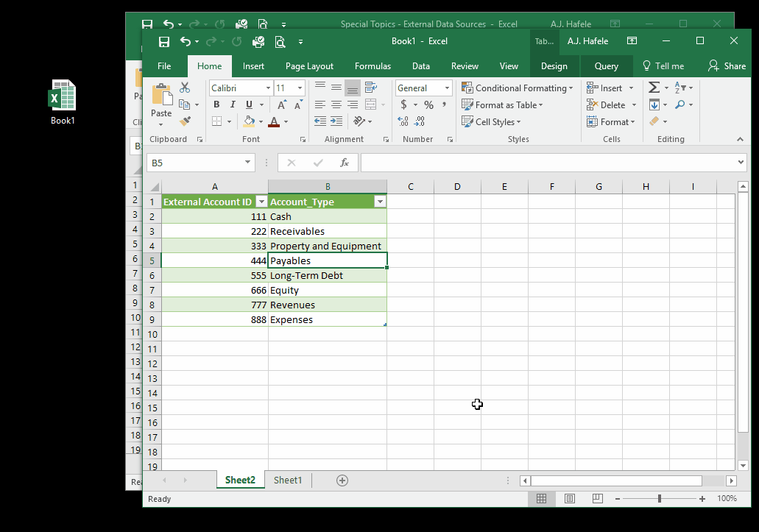Switch to Data tab

[x=420, y=66]
